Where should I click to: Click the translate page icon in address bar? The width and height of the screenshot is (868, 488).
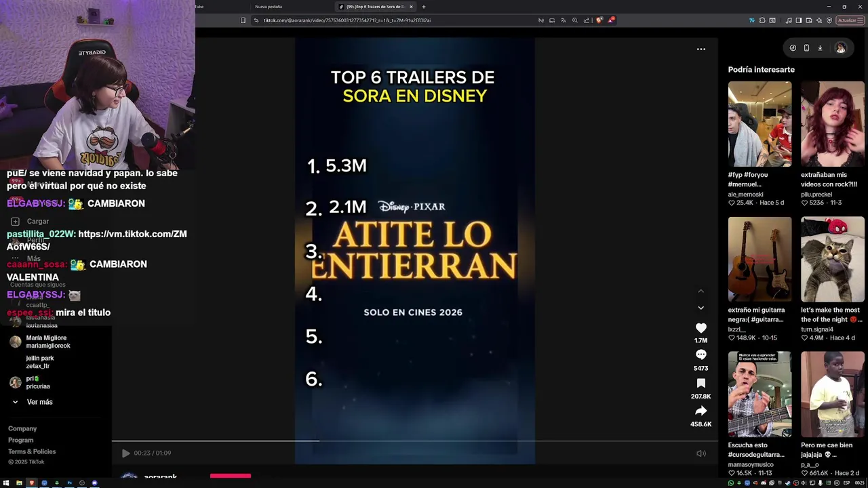click(563, 20)
